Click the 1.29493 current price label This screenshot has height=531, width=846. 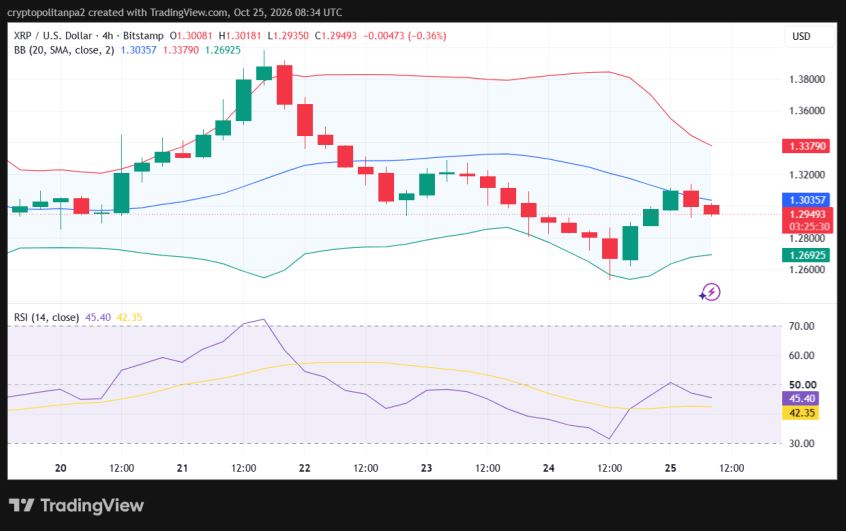click(x=807, y=214)
